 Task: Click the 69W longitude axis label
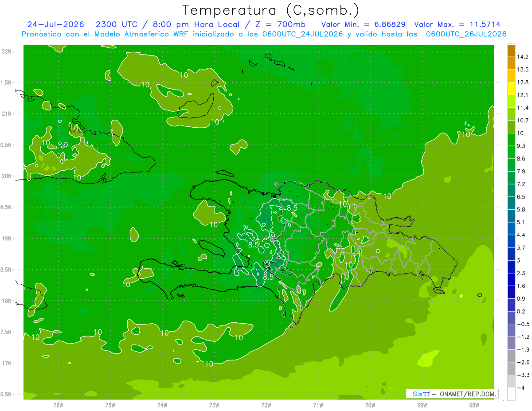point(422,405)
